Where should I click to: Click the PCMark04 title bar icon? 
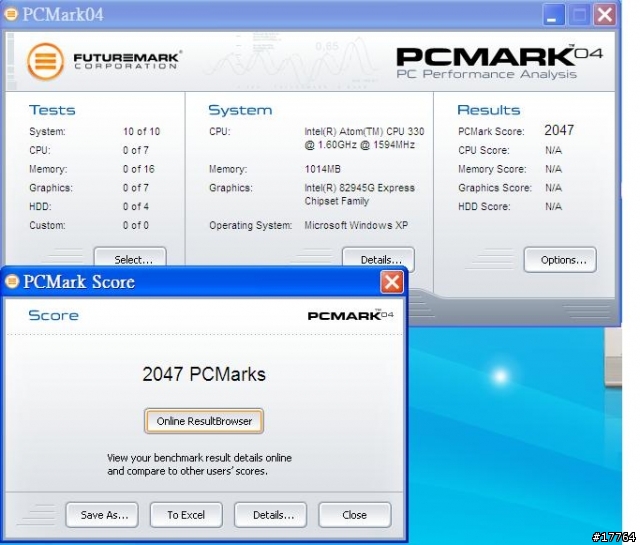tap(11, 14)
